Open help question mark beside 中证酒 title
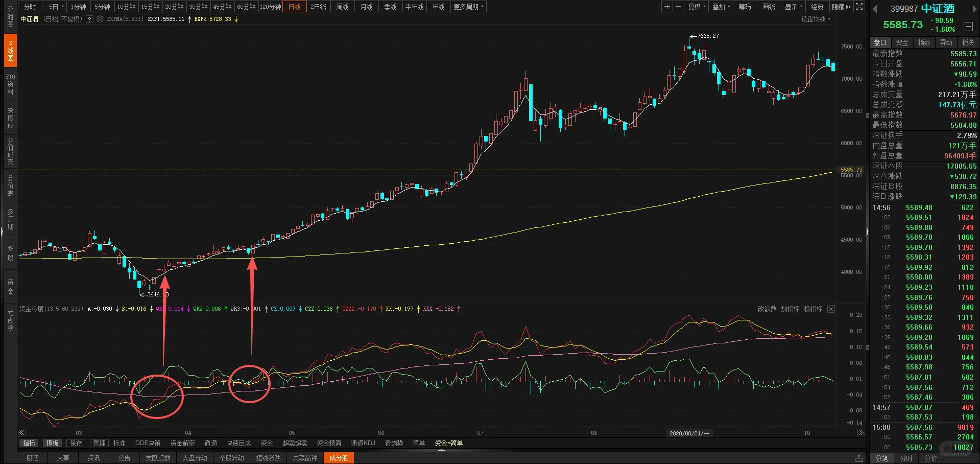 (x=90, y=19)
